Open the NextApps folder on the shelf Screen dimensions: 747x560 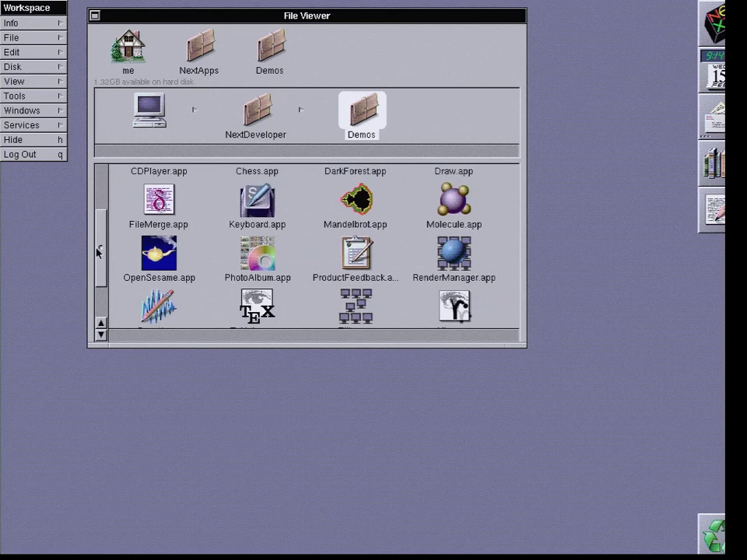point(200,46)
